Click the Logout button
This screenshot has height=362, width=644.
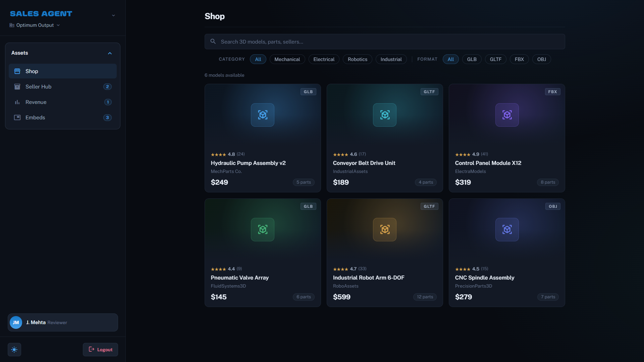click(100, 350)
